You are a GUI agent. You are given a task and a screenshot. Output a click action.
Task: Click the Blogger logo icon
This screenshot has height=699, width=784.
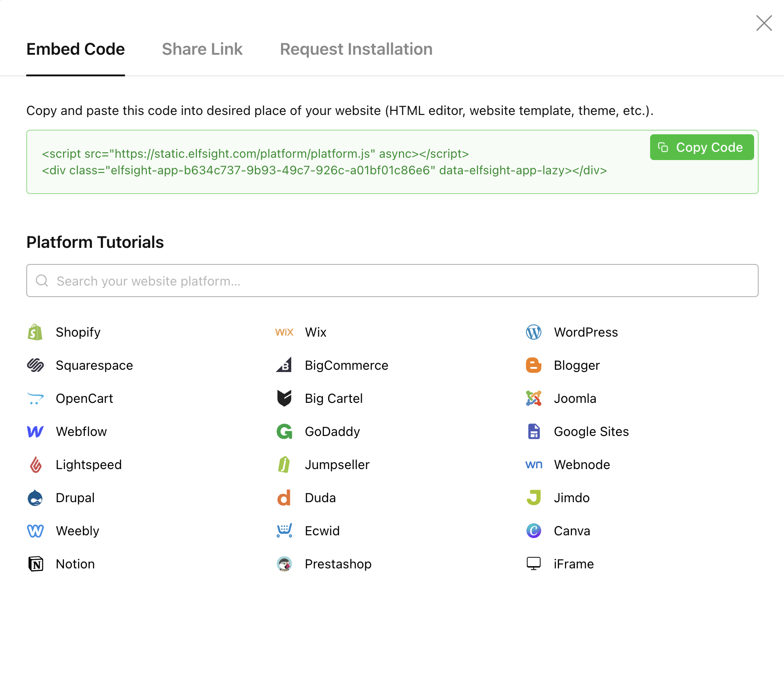(x=533, y=365)
